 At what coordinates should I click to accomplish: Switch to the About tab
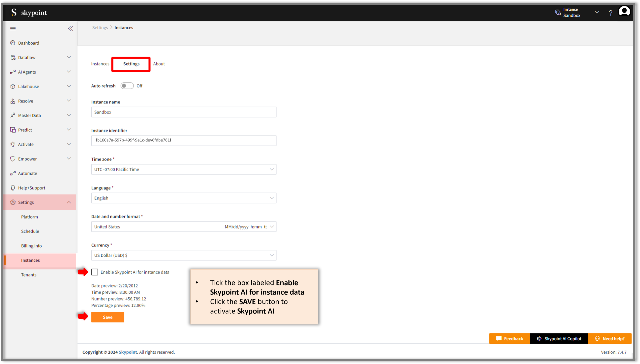159,64
